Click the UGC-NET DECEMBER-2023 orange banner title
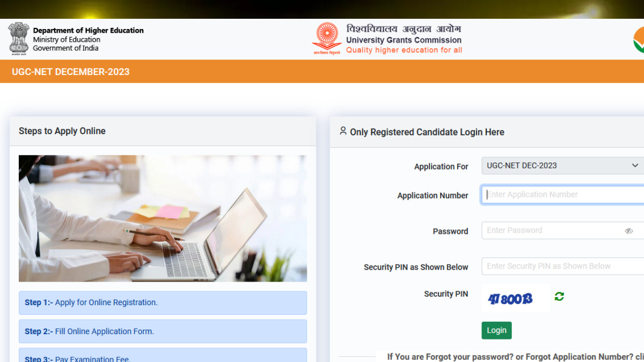Image resolution: width=644 pixels, height=362 pixels. click(x=70, y=72)
